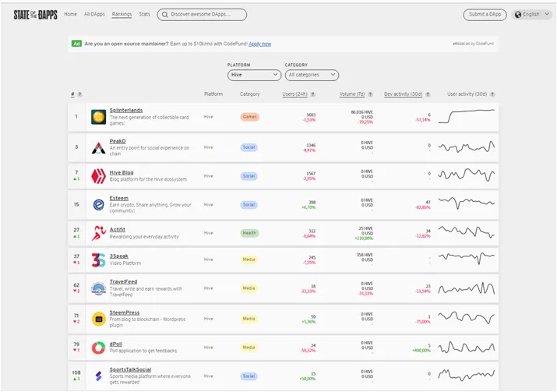This screenshot has height=392, width=557.
Task: Open the Splinterlands app icon
Action: pyautogui.click(x=98, y=117)
